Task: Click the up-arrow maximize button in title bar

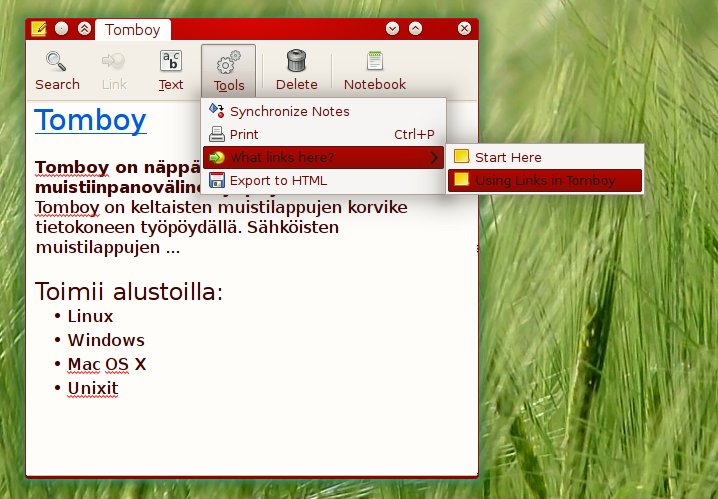Action: (x=415, y=28)
